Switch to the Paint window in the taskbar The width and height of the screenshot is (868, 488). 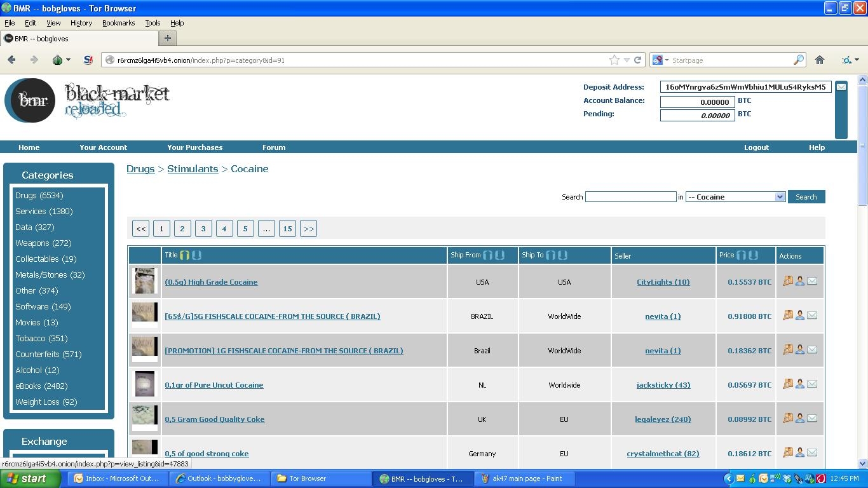click(x=521, y=478)
